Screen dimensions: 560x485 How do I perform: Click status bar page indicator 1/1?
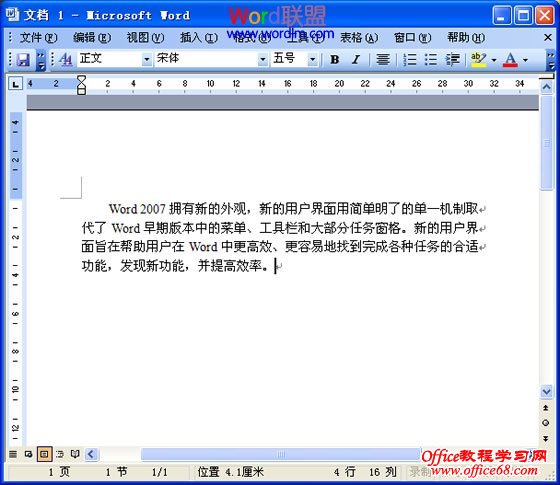[160, 472]
